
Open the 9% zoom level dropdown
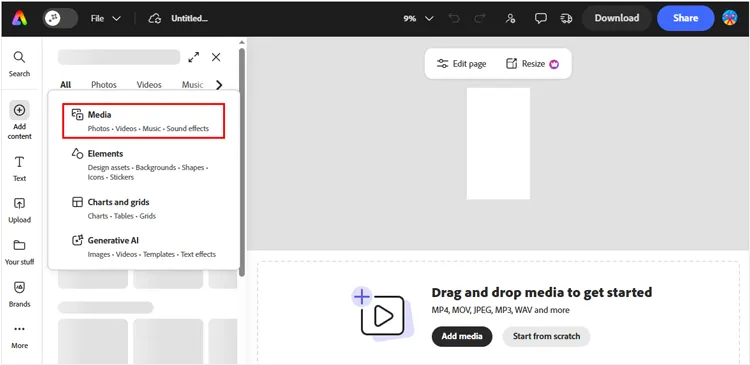418,18
